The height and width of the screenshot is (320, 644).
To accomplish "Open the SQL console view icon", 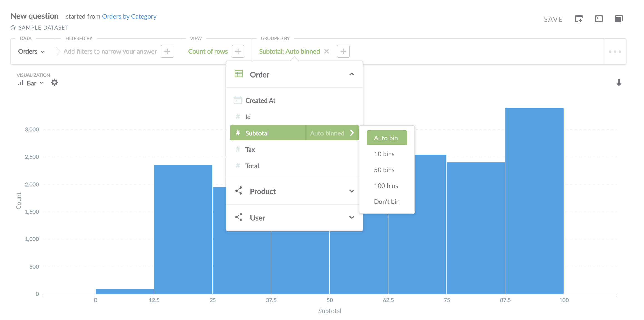I will click(599, 19).
